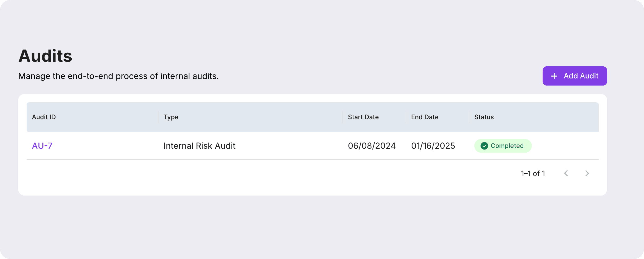Sort by the Audit ID column header
Image resolution: width=644 pixels, height=259 pixels.
pos(44,117)
